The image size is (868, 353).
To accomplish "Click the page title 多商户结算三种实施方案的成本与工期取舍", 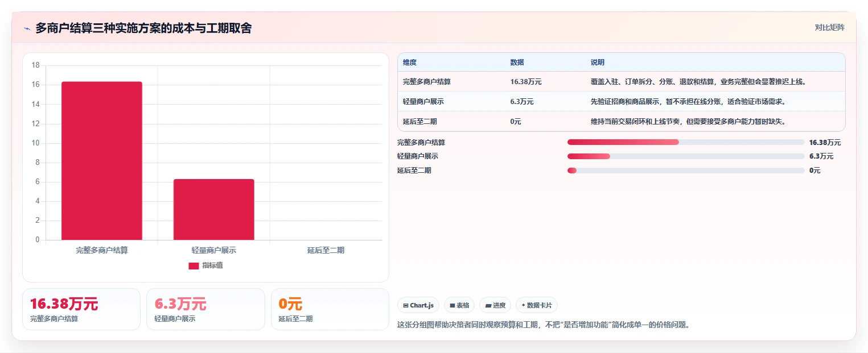I will coord(143,28).
